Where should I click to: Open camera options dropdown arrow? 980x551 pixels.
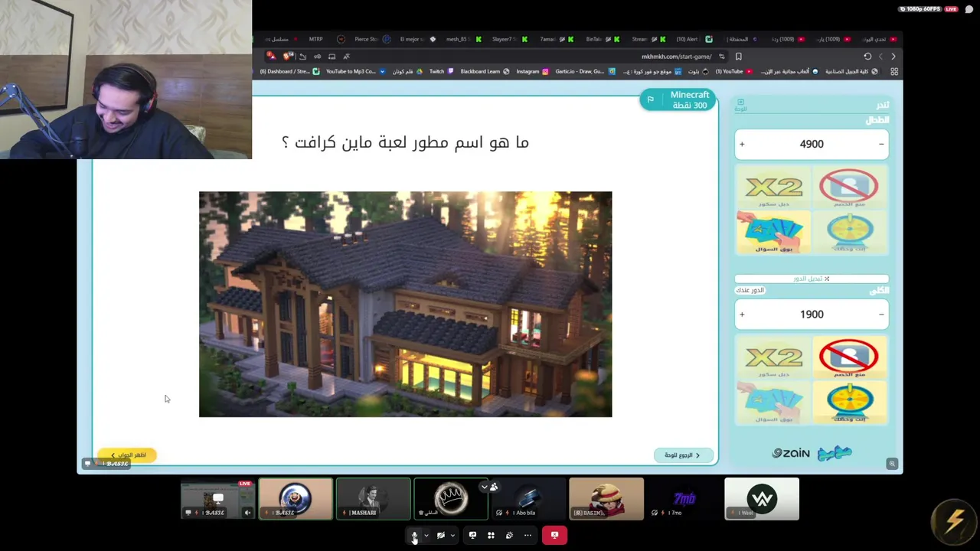452,535
